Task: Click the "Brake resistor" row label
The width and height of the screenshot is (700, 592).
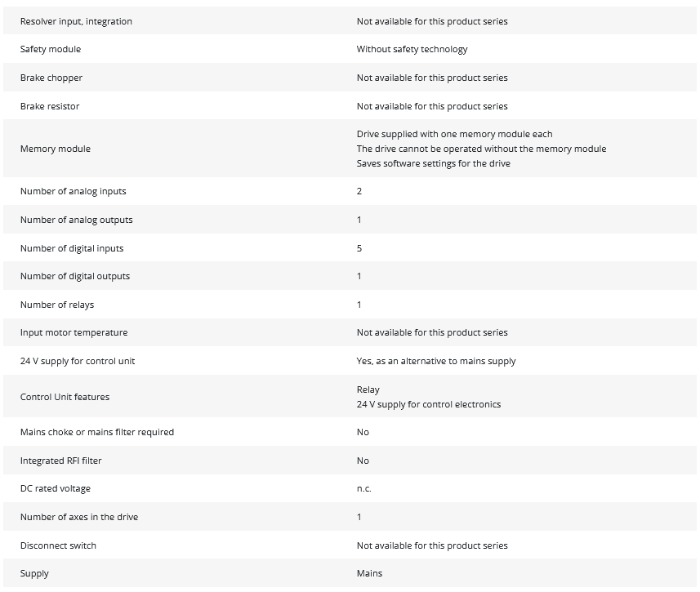Action: (x=50, y=106)
